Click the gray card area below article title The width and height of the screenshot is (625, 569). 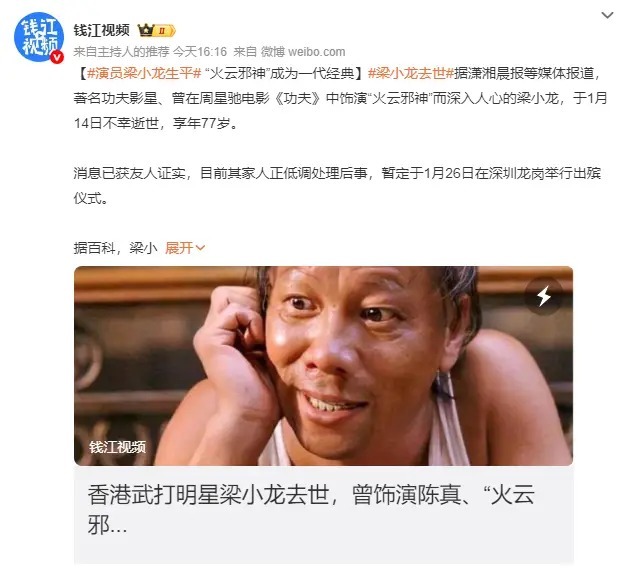[x=323, y=552]
